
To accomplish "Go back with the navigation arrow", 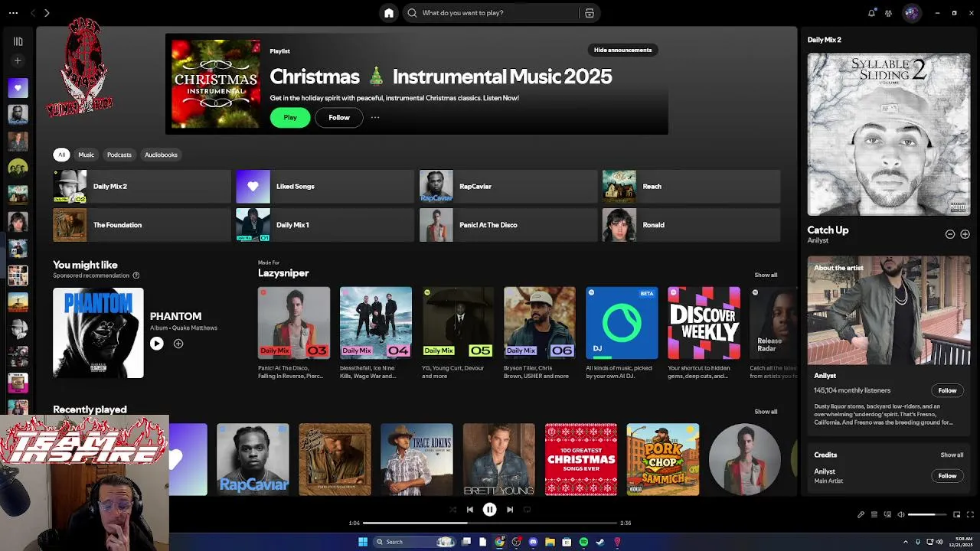I will point(33,13).
